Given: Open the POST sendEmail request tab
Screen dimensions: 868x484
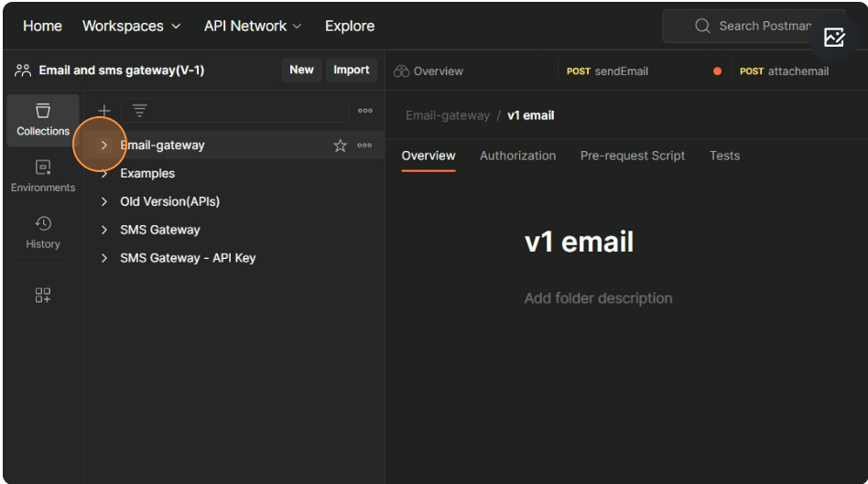Looking at the screenshot, I should click(607, 71).
